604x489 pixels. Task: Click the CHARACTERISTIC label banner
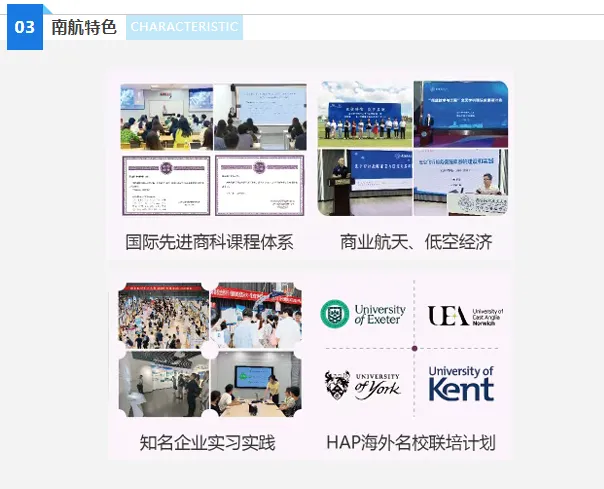click(x=185, y=27)
